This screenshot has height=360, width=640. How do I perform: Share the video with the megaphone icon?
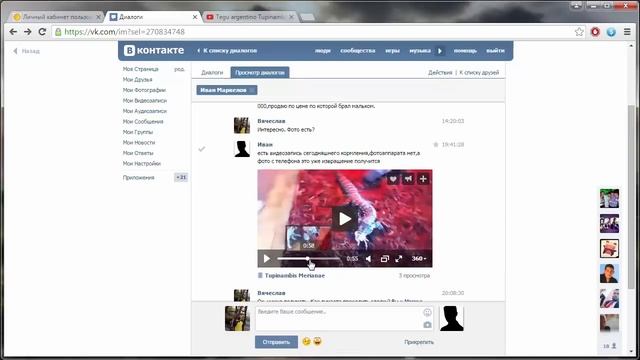pos(408,179)
